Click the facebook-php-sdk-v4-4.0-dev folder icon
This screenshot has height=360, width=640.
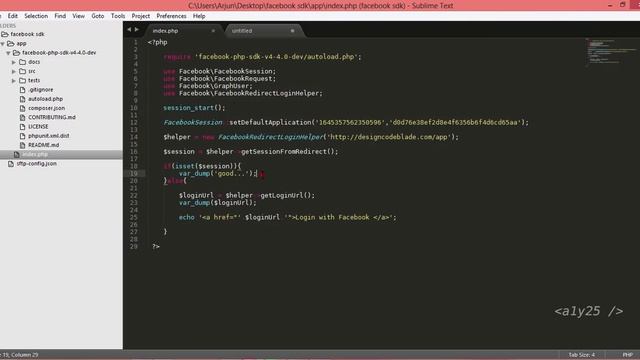point(16,53)
